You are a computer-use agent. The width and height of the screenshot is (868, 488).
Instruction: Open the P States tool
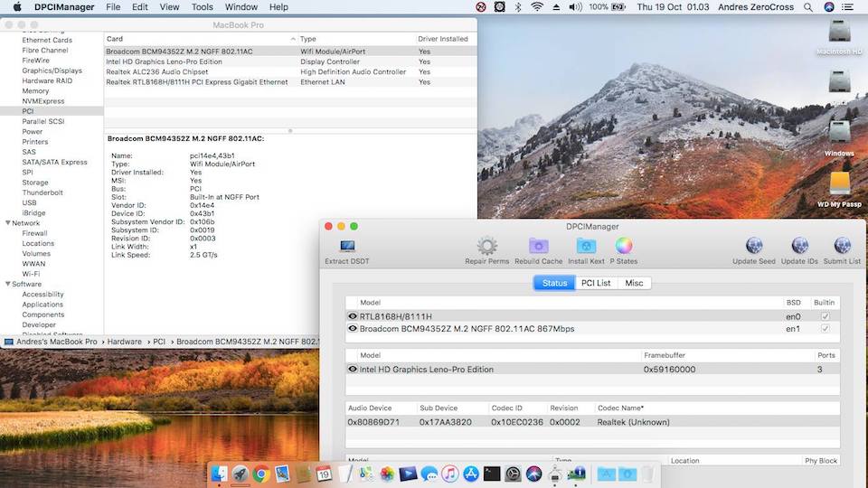click(x=623, y=251)
